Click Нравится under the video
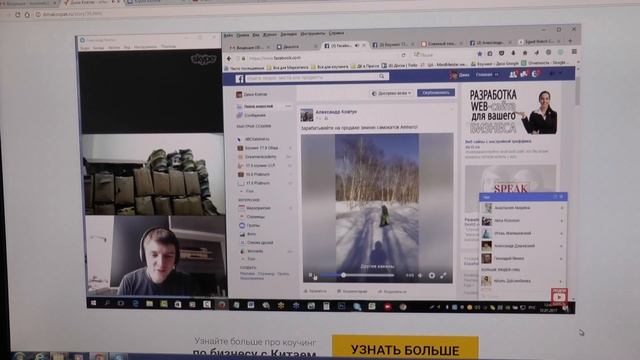The height and width of the screenshot is (360, 640). point(315,291)
